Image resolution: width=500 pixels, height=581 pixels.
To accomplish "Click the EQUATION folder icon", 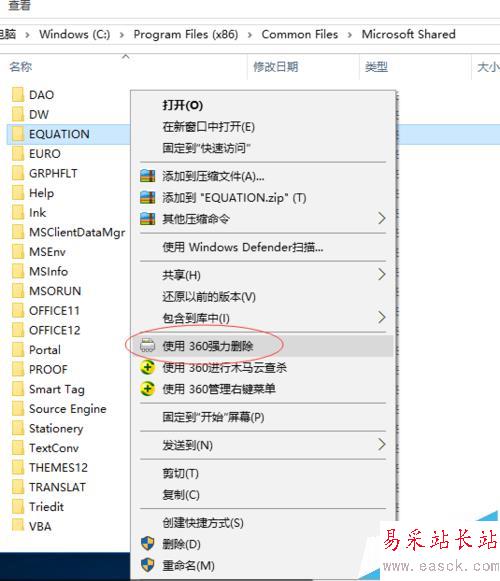I will pos(18,134).
